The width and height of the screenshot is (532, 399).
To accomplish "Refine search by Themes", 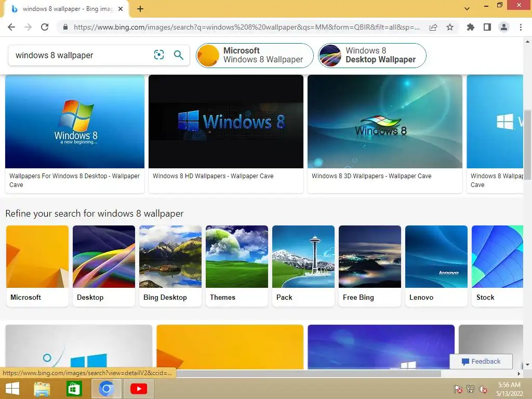I will pos(237,266).
